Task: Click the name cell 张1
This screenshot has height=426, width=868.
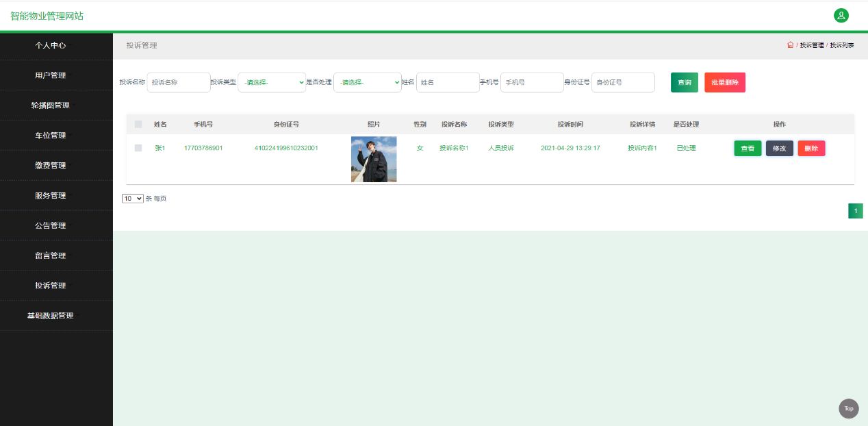Action: pyautogui.click(x=160, y=148)
